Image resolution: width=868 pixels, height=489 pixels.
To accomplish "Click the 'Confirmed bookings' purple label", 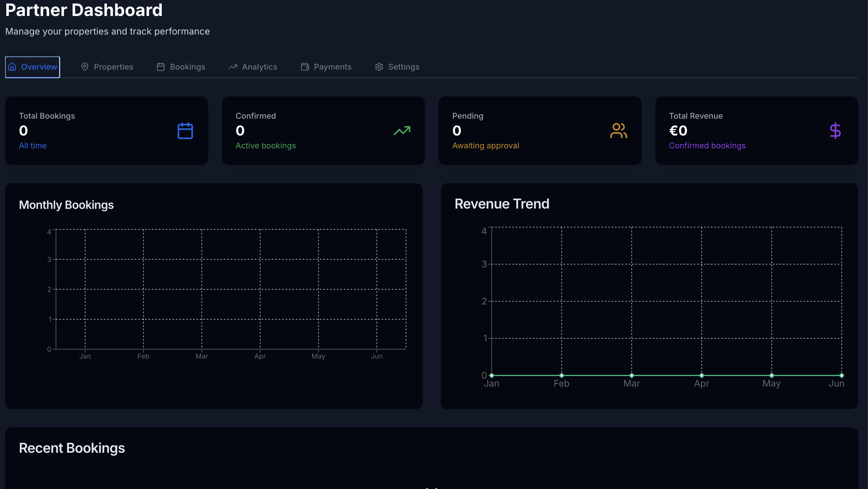I will point(707,146).
